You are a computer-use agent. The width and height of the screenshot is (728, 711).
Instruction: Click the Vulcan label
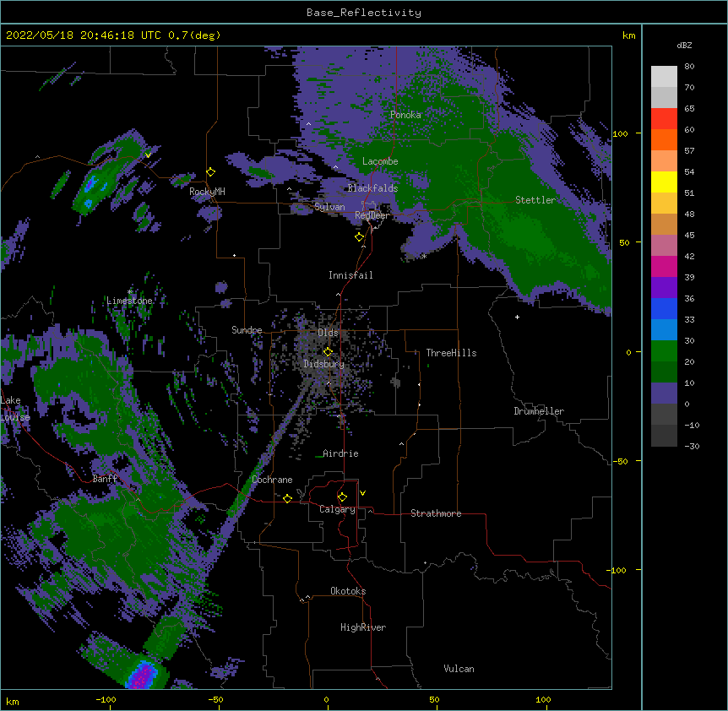(459, 669)
